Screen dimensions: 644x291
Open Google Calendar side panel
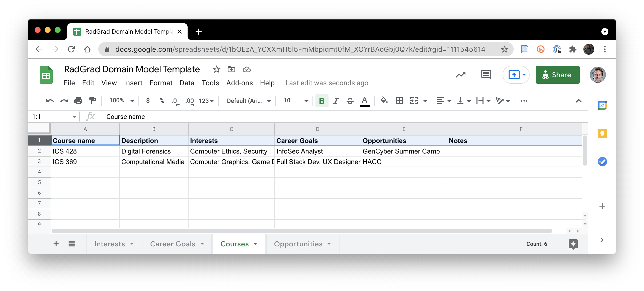click(x=602, y=105)
